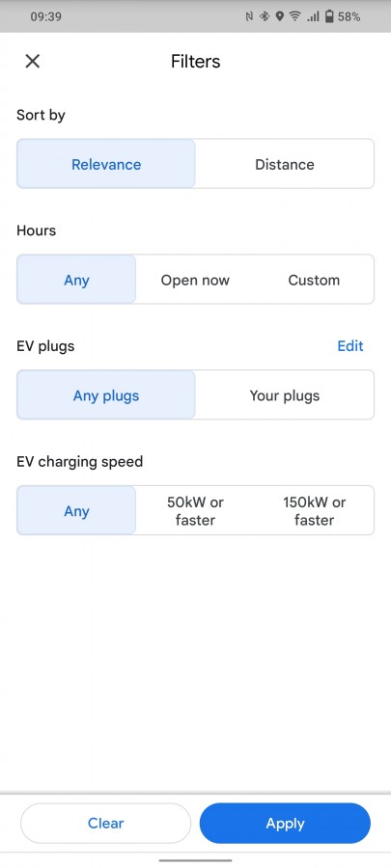The width and height of the screenshot is (391, 868).
Task: Apply the selected filters
Action: [x=285, y=824]
